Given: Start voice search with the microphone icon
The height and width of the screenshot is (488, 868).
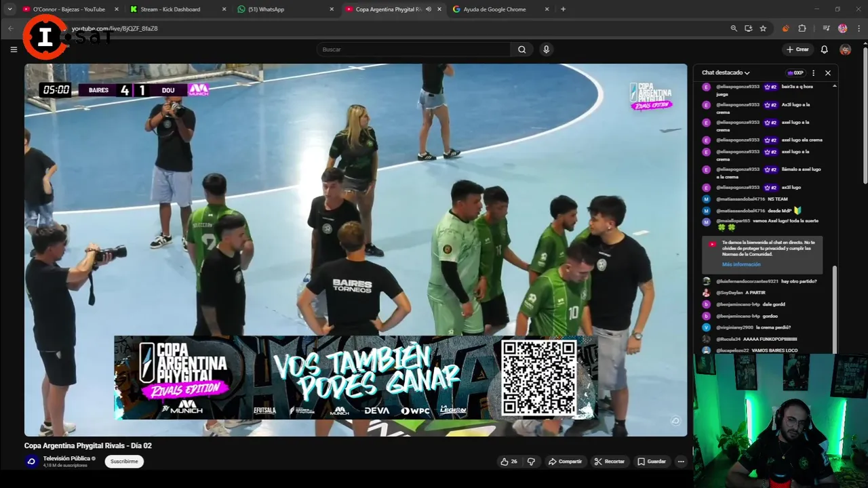Looking at the screenshot, I should [546, 49].
